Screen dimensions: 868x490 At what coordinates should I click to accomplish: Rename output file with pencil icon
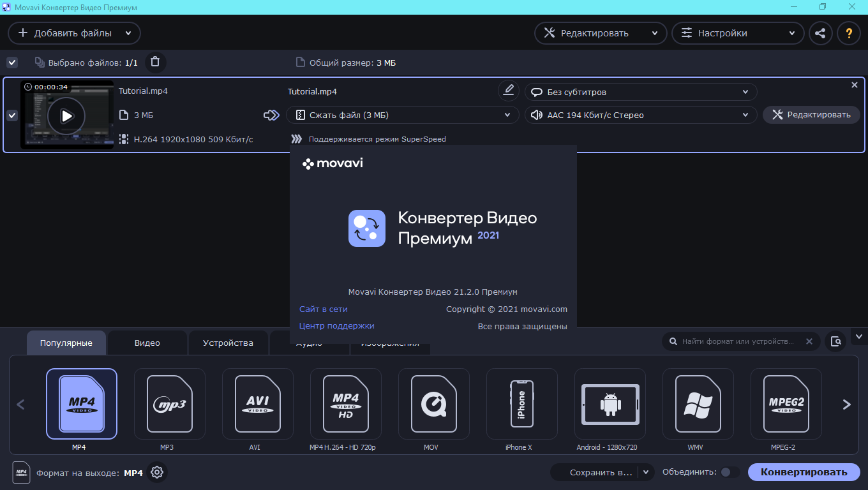[508, 91]
